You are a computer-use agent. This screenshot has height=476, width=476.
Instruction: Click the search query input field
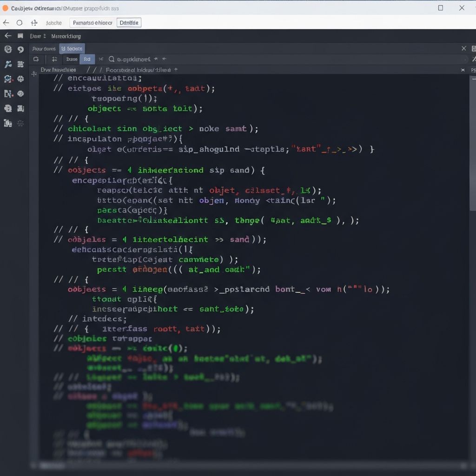(135, 59)
